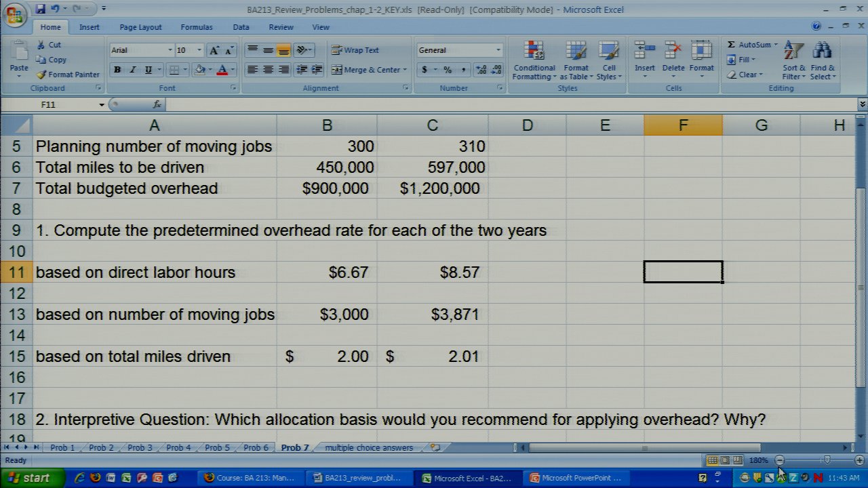Click the AutoSum button
Image resolution: width=868 pixels, height=488 pixels.
pyautogui.click(x=752, y=45)
